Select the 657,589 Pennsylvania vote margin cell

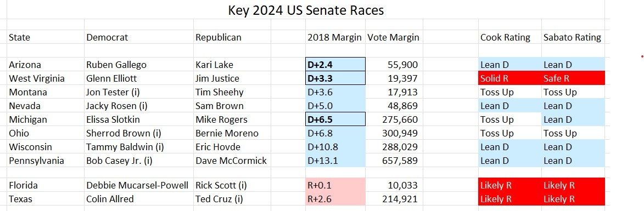tap(394, 161)
